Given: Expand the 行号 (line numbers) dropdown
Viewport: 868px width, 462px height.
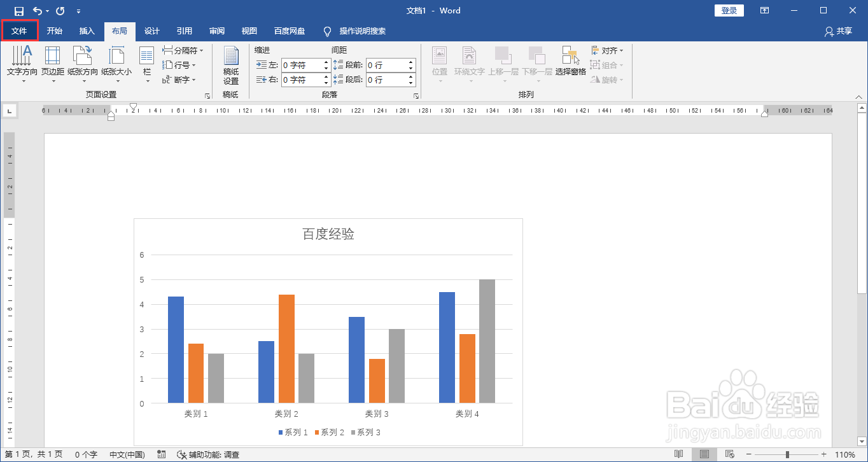Looking at the screenshot, I should [179, 64].
